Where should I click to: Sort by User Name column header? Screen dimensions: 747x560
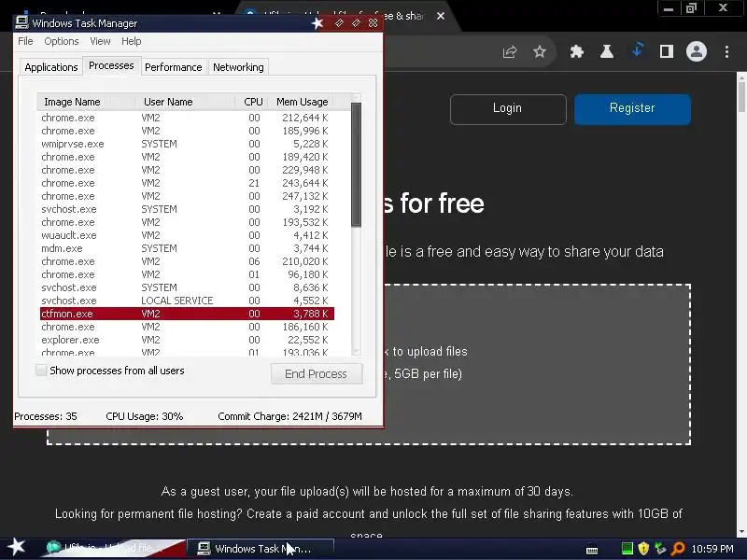click(185, 102)
